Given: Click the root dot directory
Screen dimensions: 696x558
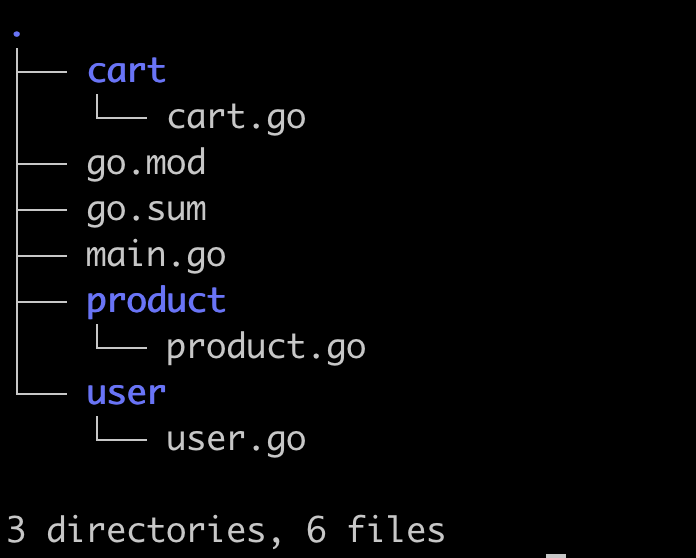Looking at the screenshot, I should (17, 33).
